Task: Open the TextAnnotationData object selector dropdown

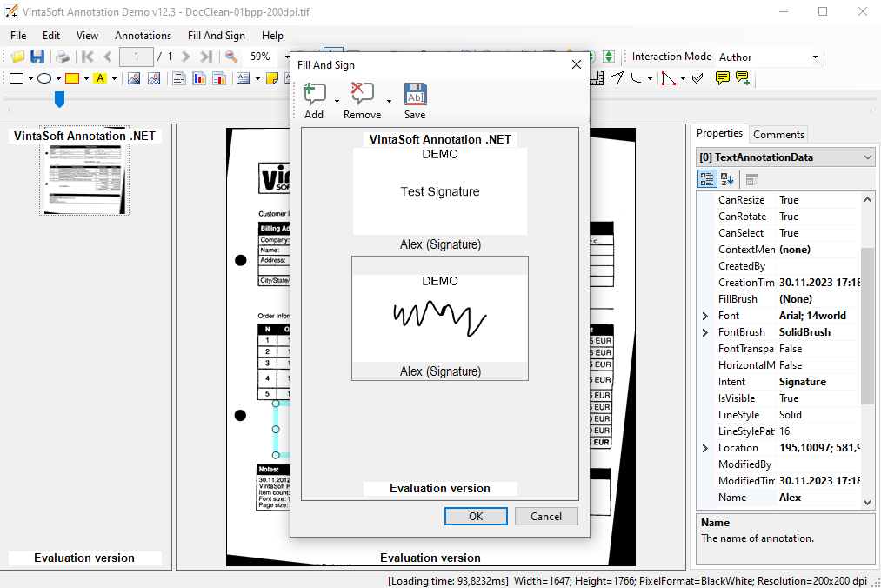Action: [x=867, y=157]
